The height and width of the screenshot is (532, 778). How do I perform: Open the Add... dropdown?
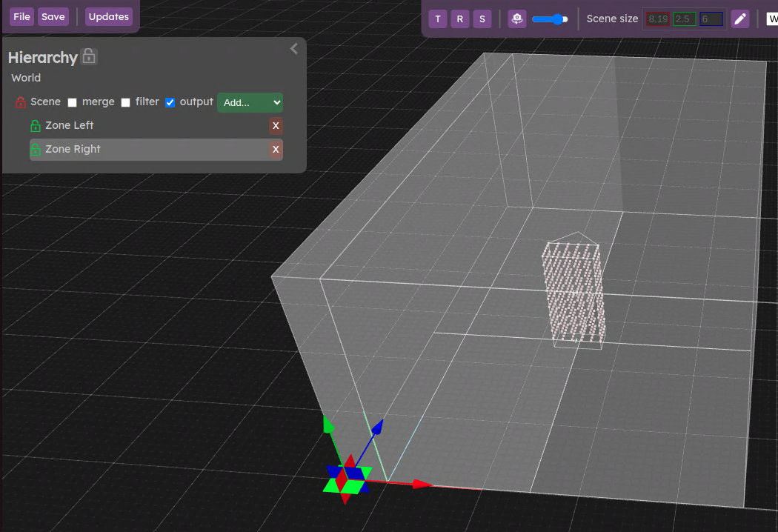coord(250,102)
